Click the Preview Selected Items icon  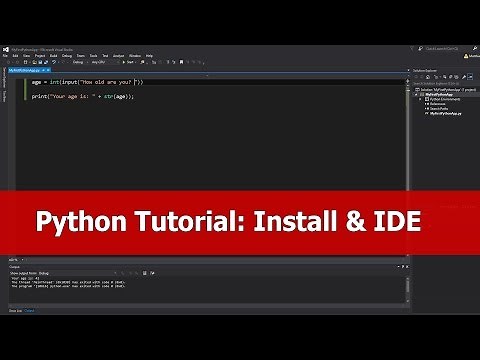coord(470,77)
